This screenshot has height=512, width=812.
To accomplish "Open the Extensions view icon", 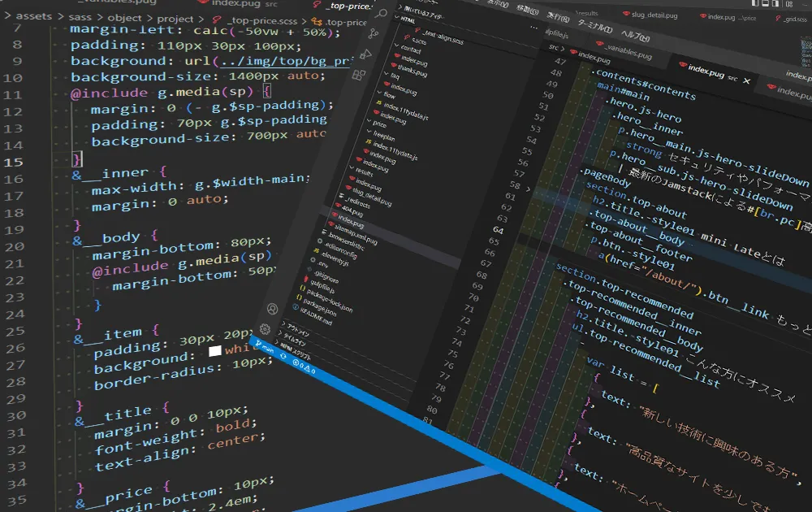I will [x=358, y=75].
